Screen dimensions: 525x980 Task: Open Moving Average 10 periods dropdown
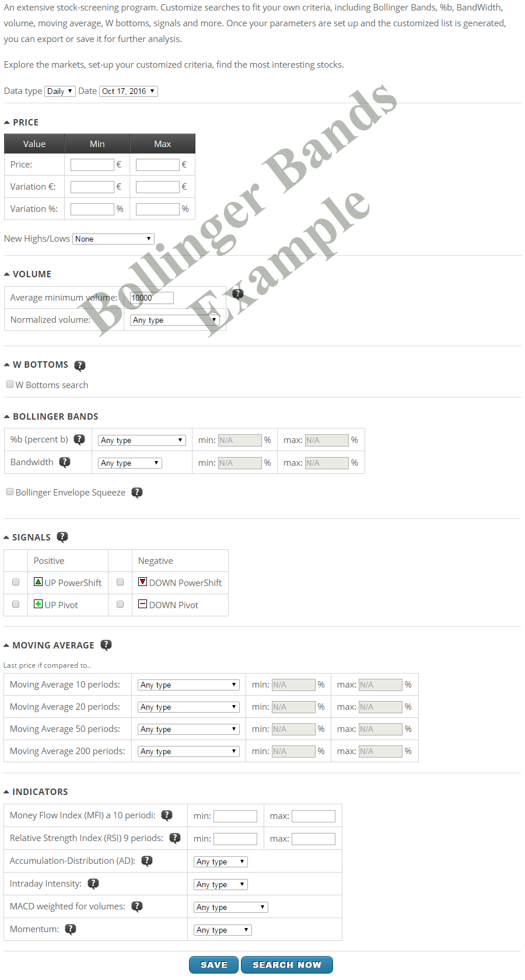189,685
